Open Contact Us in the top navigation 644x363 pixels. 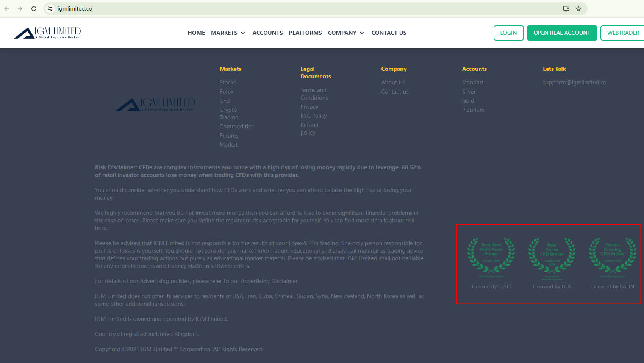tap(389, 33)
